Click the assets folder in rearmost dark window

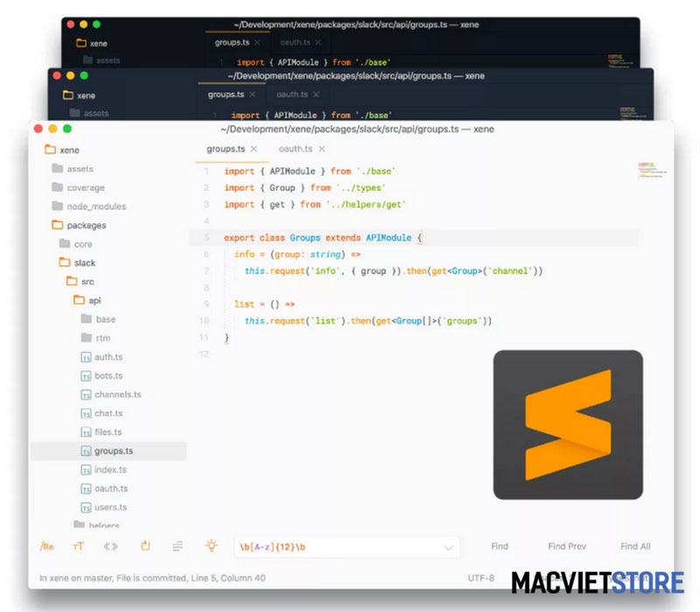click(x=101, y=60)
